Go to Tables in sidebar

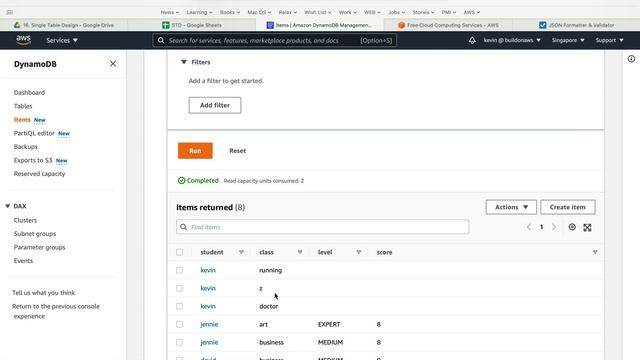pyautogui.click(x=23, y=106)
